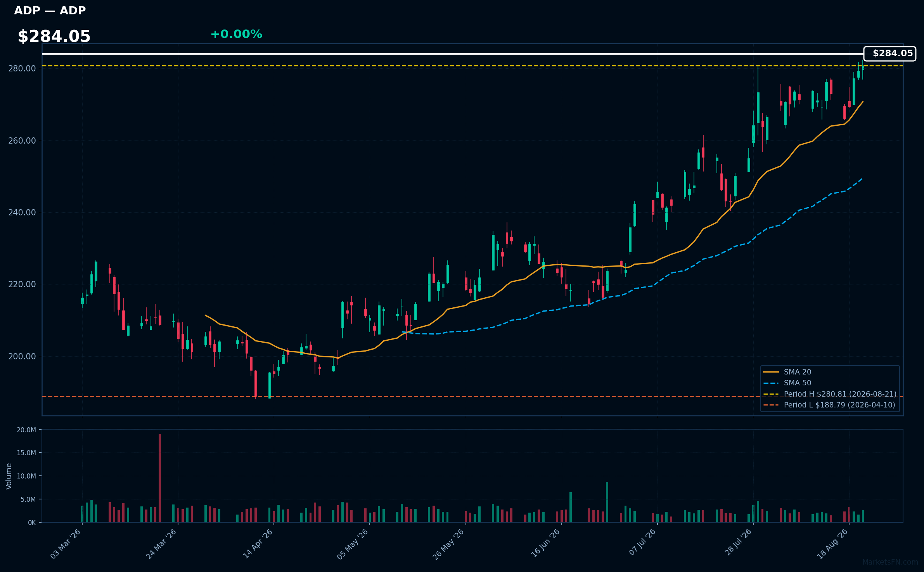Click the $284.05 headline price
This screenshot has width=924, height=572.
pyautogui.click(x=54, y=36)
